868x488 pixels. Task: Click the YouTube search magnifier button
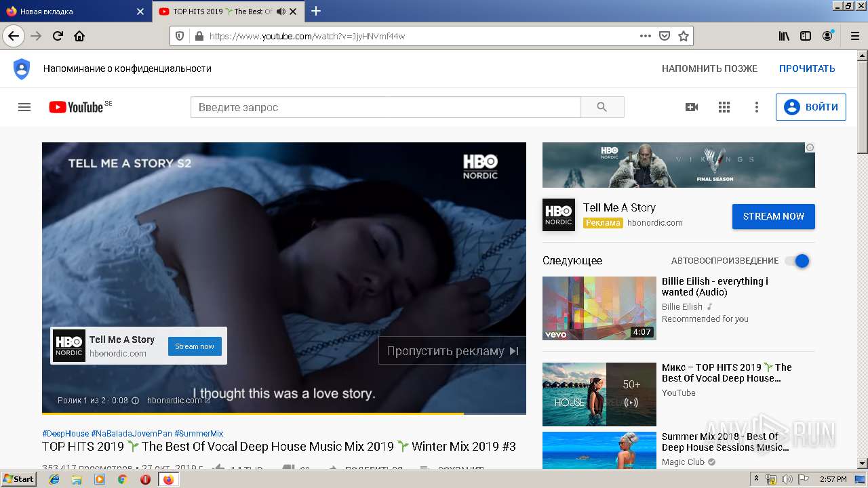602,107
